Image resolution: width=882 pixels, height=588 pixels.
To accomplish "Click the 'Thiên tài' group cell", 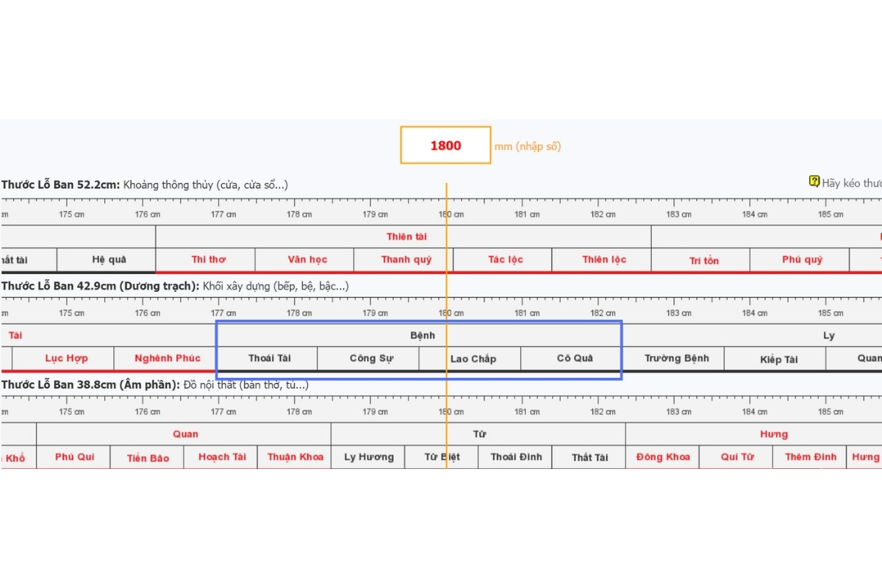I will (x=404, y=237).
